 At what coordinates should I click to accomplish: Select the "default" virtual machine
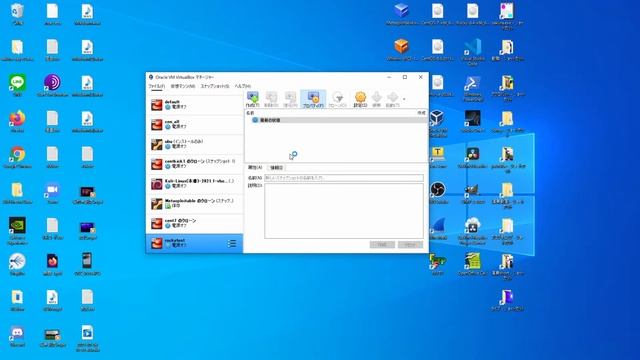(x=194, y=104)
